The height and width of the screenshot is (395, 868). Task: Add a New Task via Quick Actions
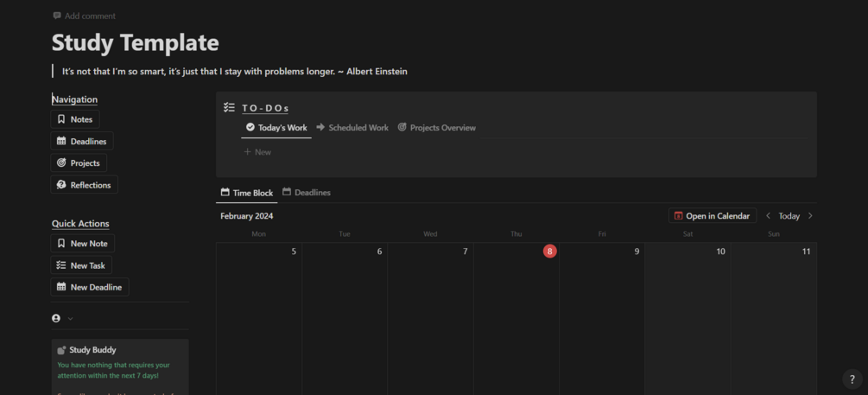(81, 265)
